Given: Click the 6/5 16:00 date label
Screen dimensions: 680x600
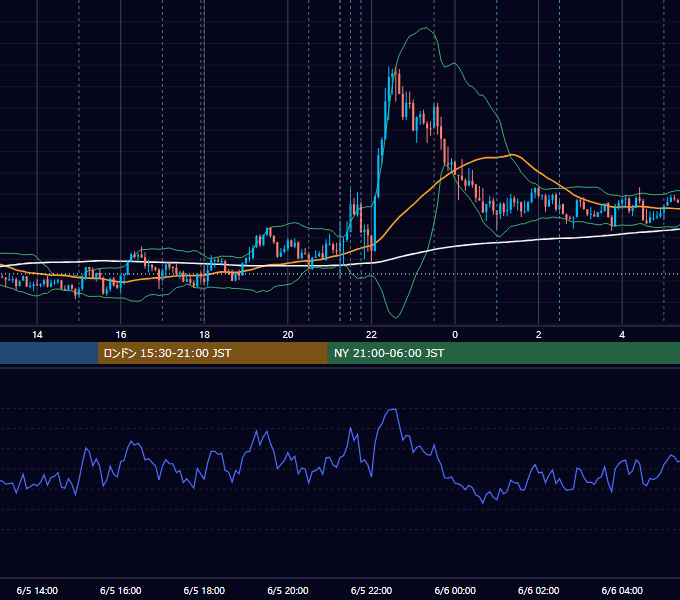Looking at the screenshot, I should (121, 590).
